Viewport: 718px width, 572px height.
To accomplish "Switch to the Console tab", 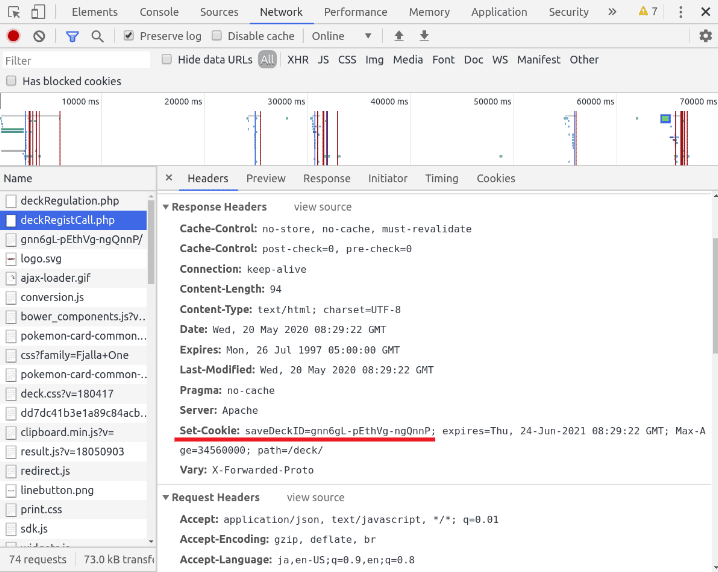I will tap(159, 12).
